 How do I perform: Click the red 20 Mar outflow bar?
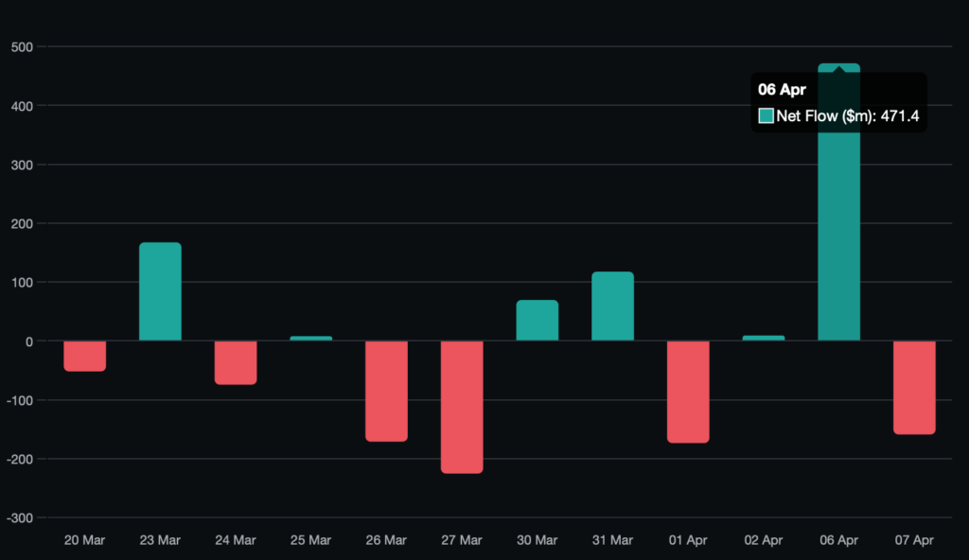click(x=84, y=356)
